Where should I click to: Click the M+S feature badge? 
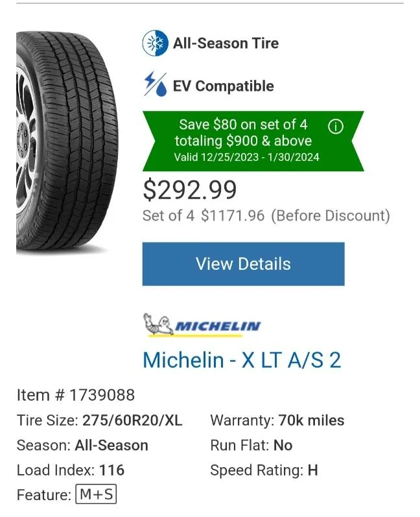[96, 495]
